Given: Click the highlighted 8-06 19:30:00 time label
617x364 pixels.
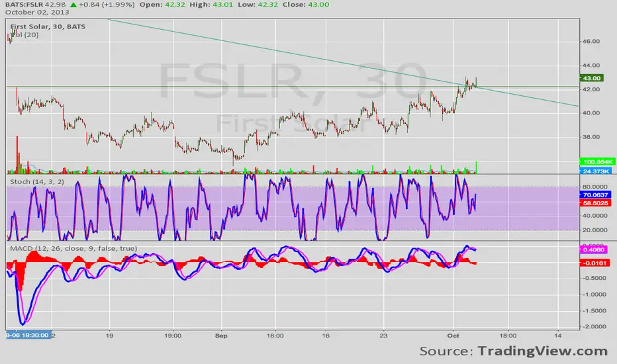Looking at the screenshot, I should point(28,336).
